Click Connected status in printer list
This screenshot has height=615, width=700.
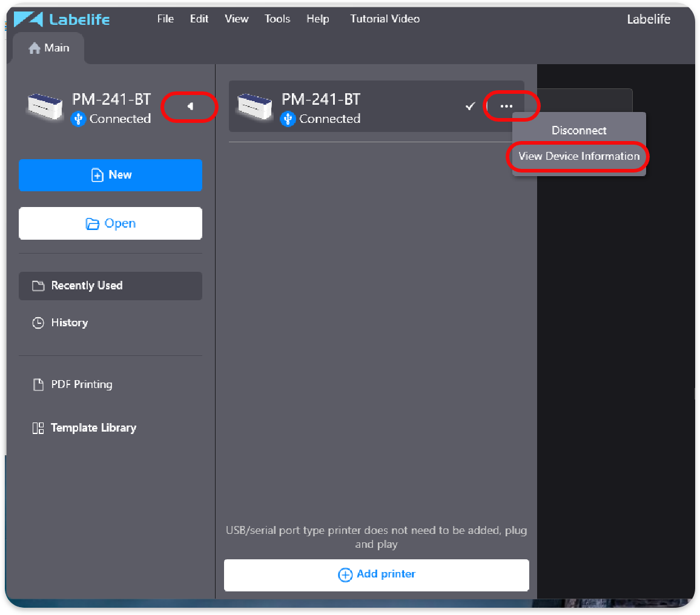pos(329,119)
